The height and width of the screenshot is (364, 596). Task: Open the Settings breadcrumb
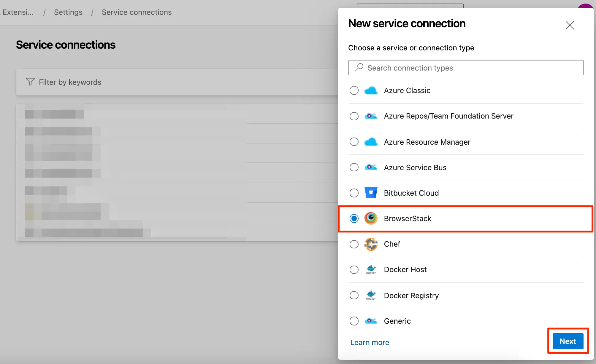68,12
